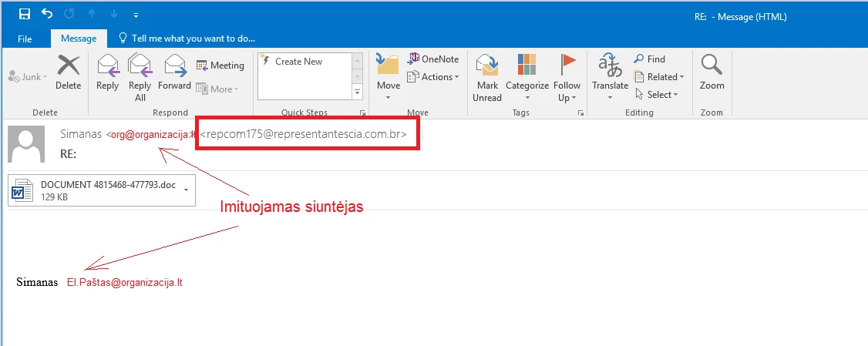Open the More respond options dropdown
The width and height of the screenshot is (868, 346).
click(x=217, y=89)
